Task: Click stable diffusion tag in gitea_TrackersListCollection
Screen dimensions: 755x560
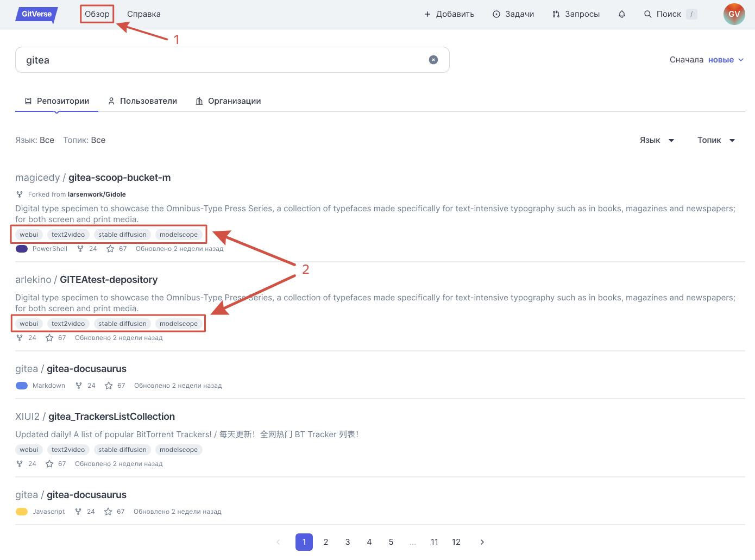Action: point(122,450)
